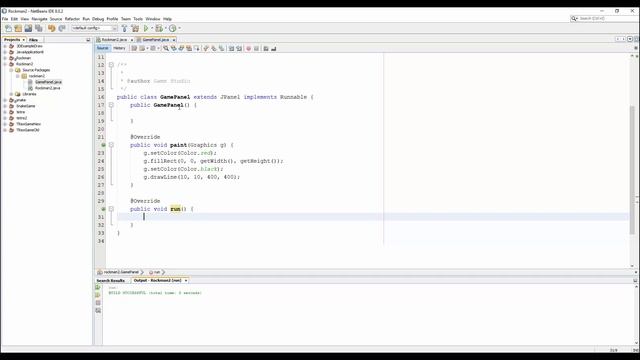Click the override glyph beside run method

coord(103,209)
